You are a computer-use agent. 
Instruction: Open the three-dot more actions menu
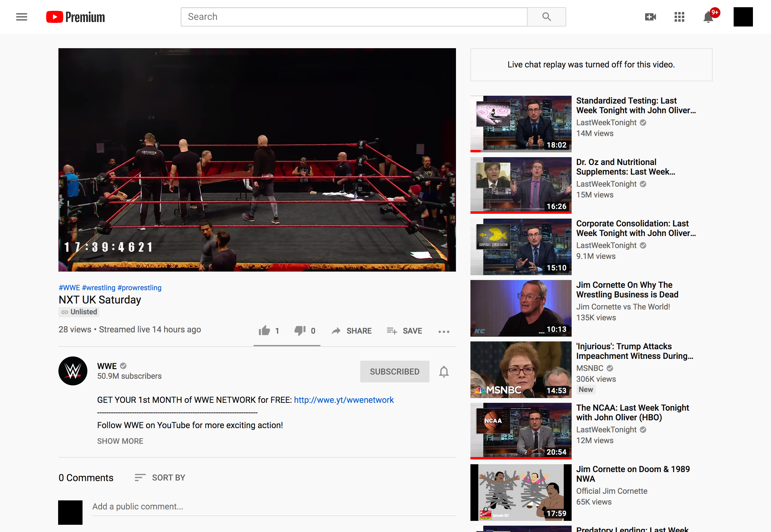click(444, 331)
